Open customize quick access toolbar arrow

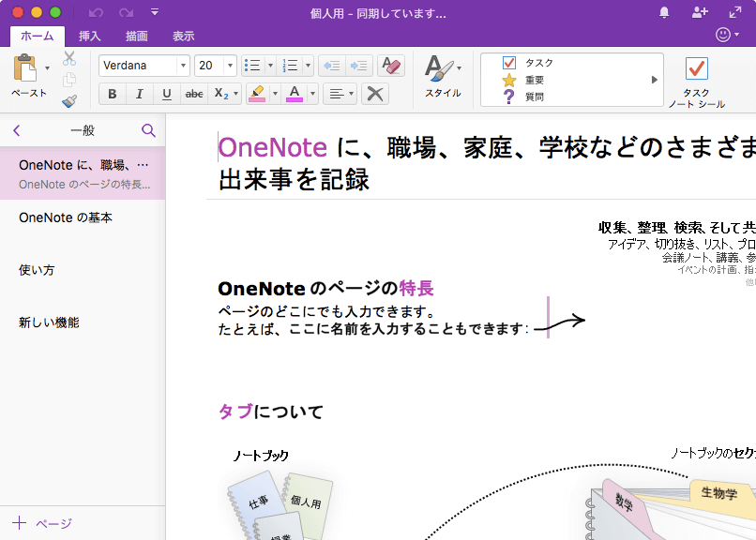[x=154, y=12]
